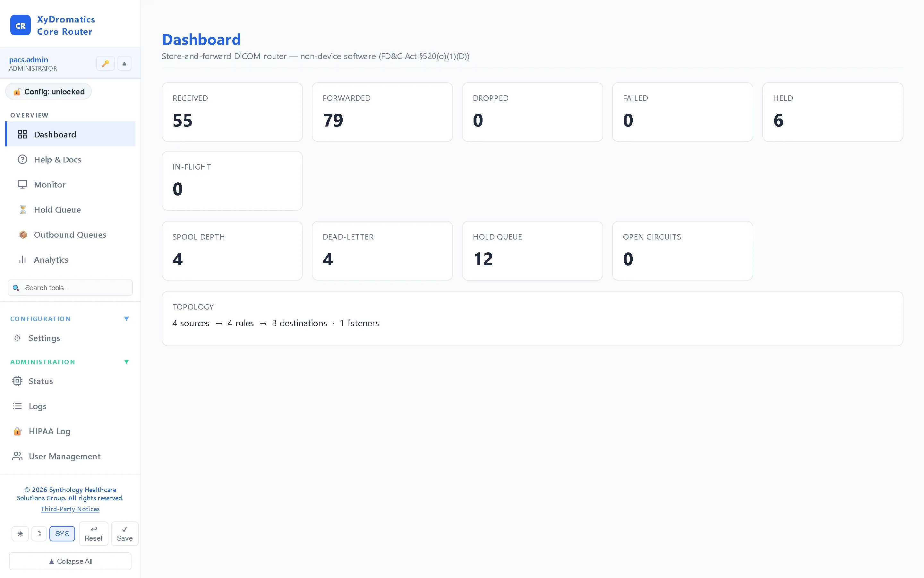
Task: Click the In-Flight stat card
Action: pyautogui.click(x=232, y=181)
